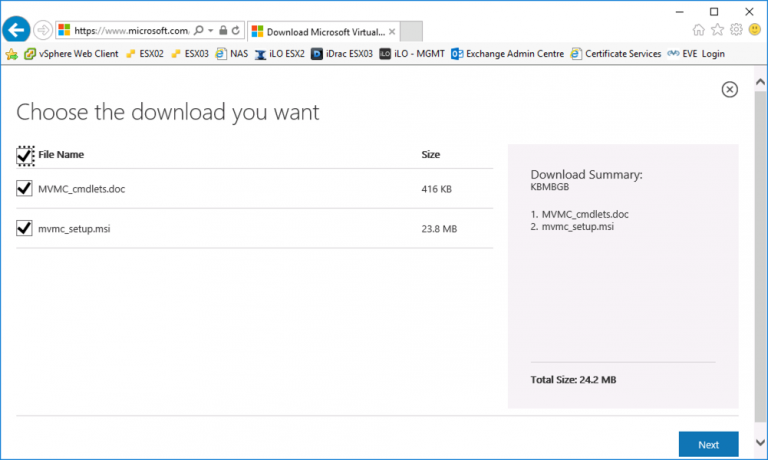The height and width of the screenshot is (460, 768).
Task: Click Total Size: 24.2 MB text
Action: (574, 380)
